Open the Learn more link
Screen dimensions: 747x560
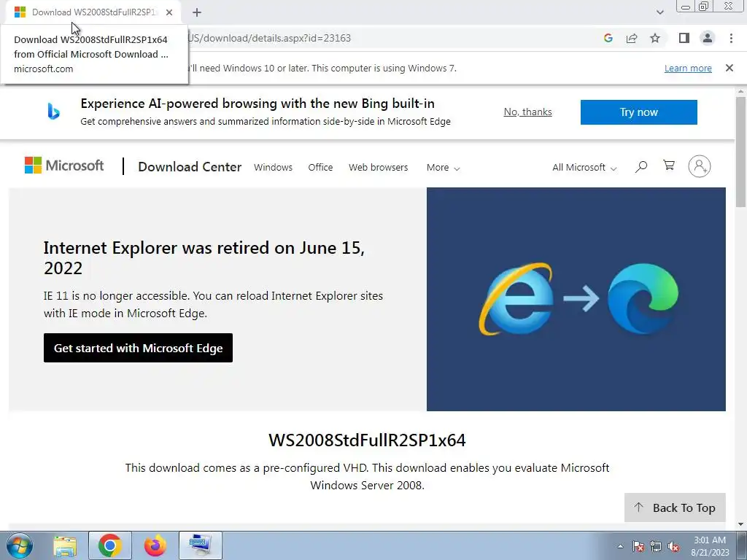[688, 68]
